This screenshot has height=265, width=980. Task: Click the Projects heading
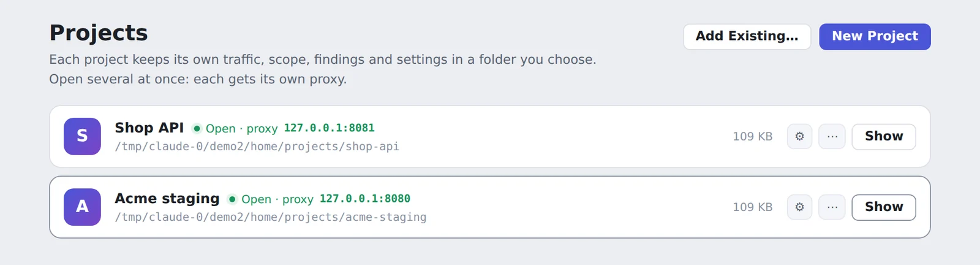[99, 33]
